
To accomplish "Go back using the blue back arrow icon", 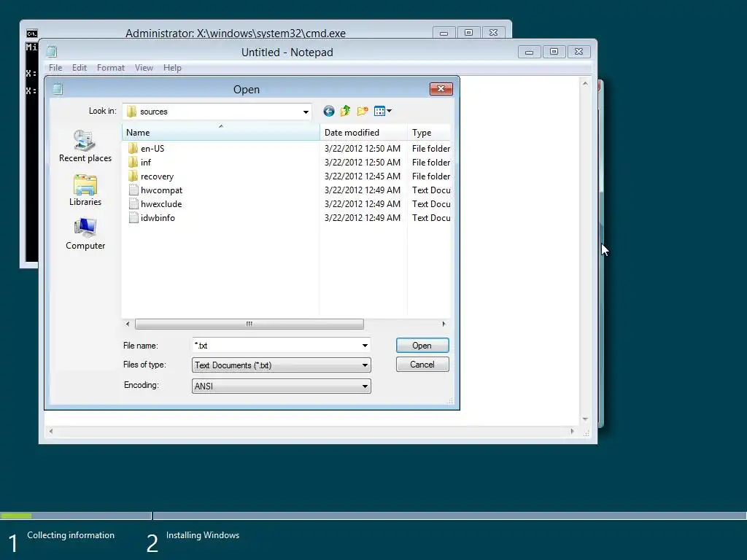I will click(x=329, y=112).
